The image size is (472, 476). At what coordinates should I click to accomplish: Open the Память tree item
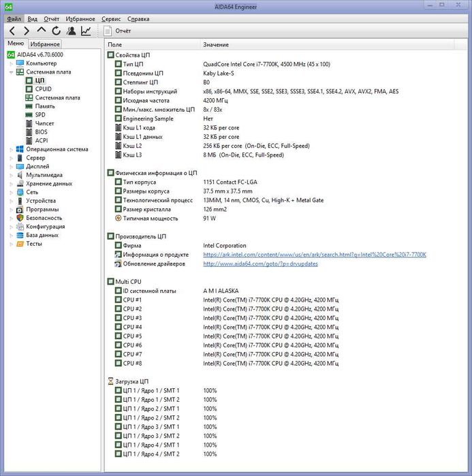[x=40, y=106]
